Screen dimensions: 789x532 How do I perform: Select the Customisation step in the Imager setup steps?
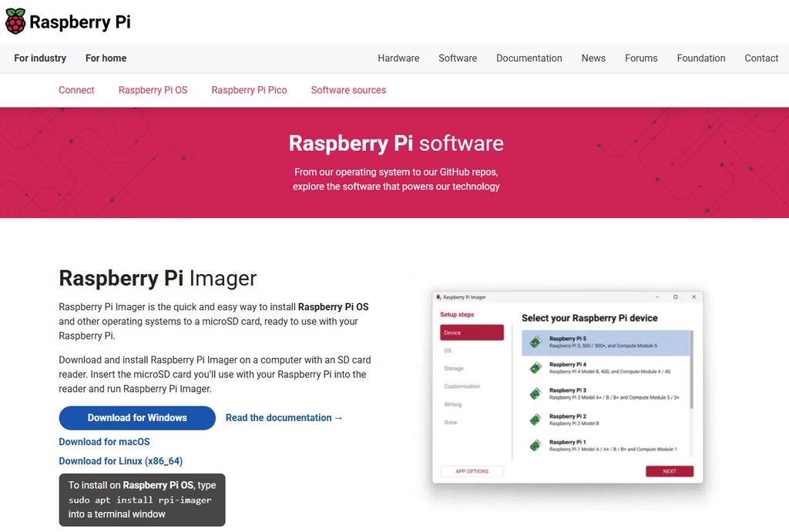(x=462, y=386)
